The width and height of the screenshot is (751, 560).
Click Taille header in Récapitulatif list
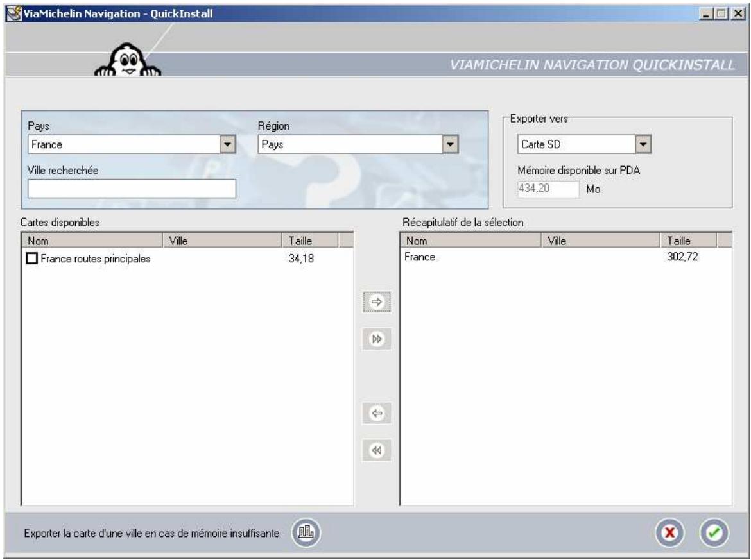pyautogui.click(x=689, y=241)
